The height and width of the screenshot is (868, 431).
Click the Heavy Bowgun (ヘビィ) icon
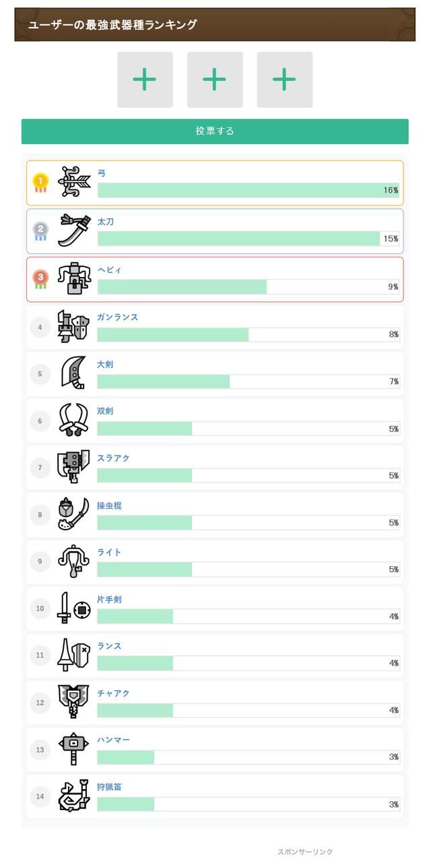(x=73, y=279)
